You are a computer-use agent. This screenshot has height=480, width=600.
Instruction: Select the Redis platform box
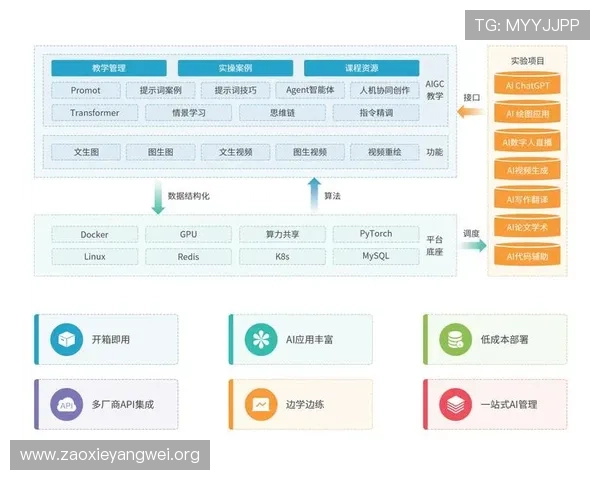click(x=189, y=256)
